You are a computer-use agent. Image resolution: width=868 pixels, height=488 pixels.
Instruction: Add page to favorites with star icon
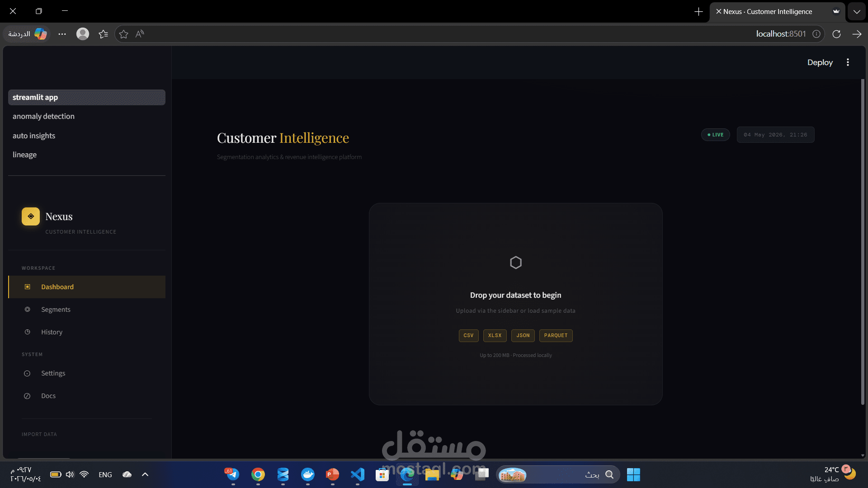point(123,34)
